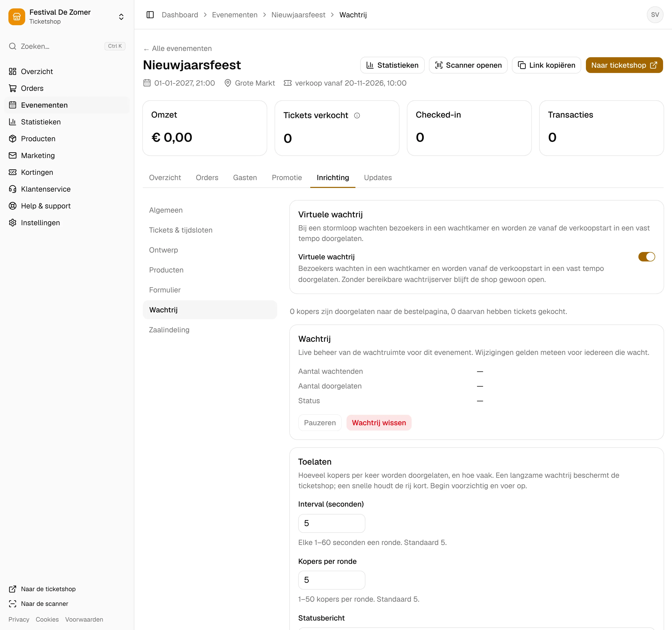Open the Gasten tab
The image size is (672, 630).
(x=245, y=178)
